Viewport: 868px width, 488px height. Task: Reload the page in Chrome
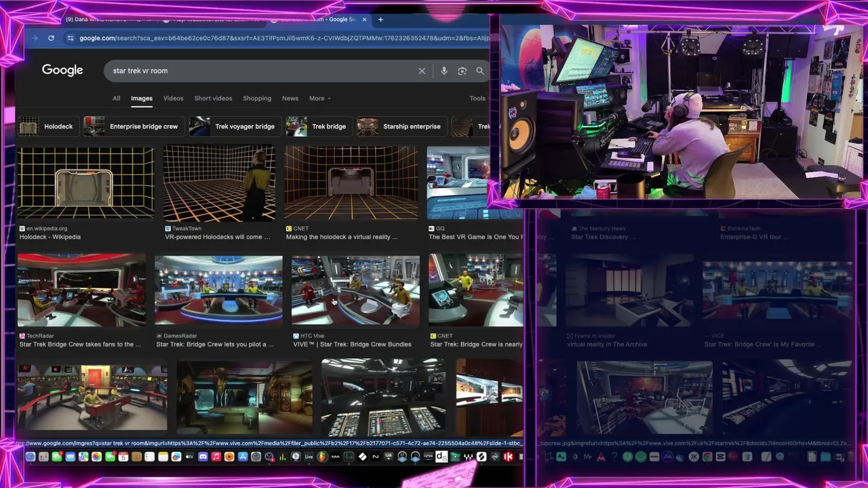point(51,38)
